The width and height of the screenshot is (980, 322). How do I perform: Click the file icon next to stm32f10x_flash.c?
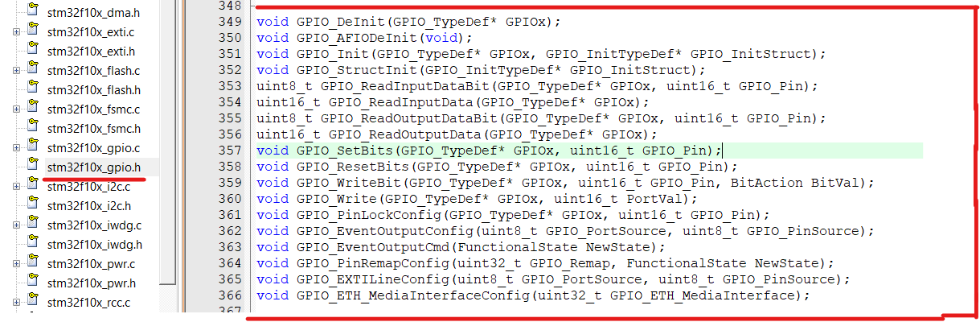33,68
